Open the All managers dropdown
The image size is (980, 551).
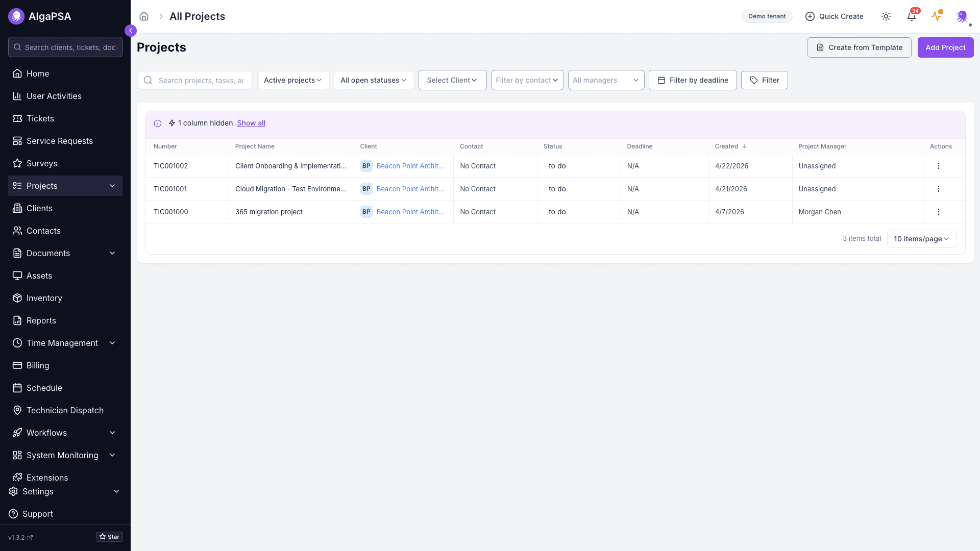click(x=606, y=80)
